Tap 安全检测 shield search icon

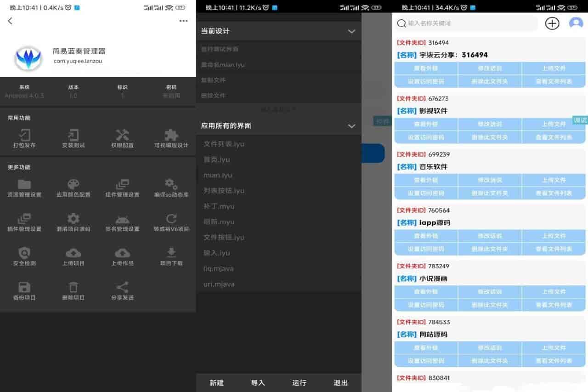[x=24, y=253]
